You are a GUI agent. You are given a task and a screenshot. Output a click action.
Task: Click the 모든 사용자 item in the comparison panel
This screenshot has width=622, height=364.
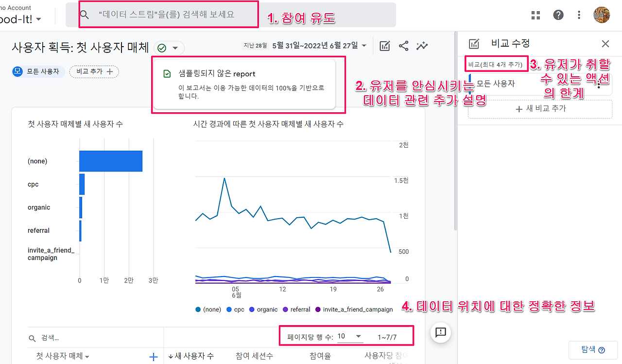[540, 84]
